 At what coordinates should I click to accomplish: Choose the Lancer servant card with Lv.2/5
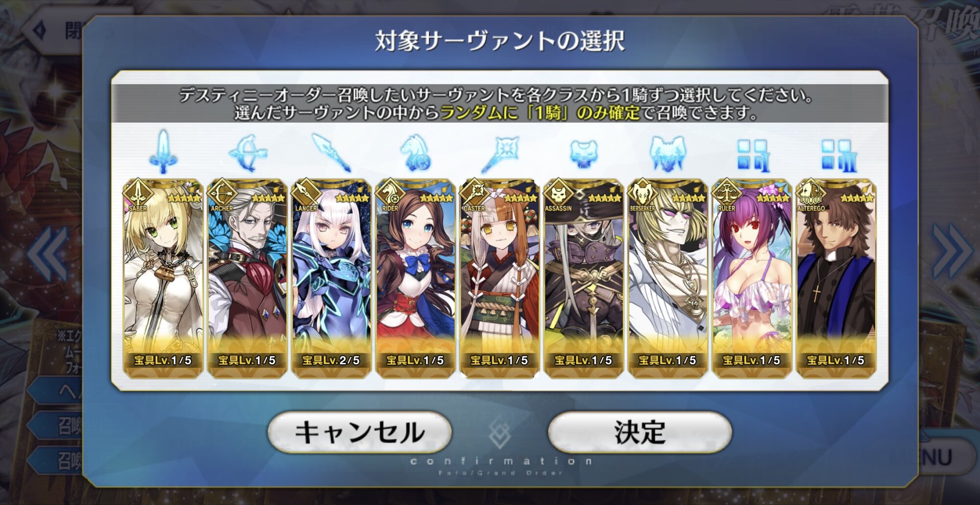point(332,278)
